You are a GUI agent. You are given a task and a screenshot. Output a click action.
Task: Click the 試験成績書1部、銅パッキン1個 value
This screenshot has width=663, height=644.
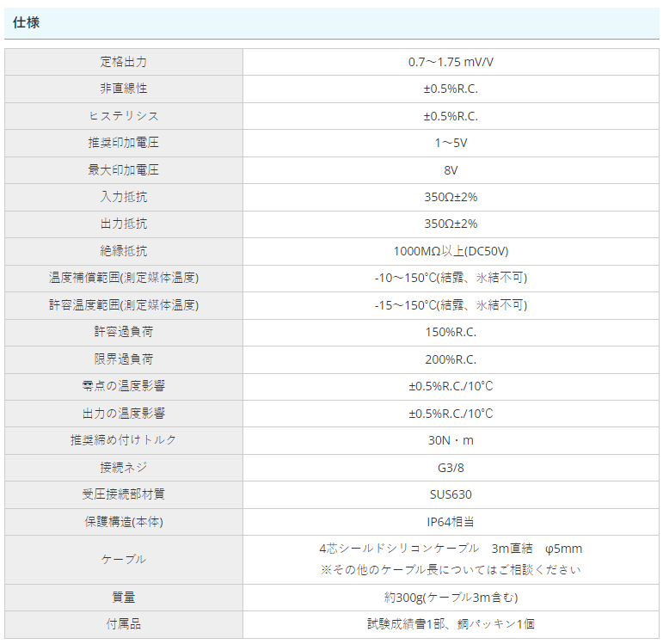tap(451, 624)
